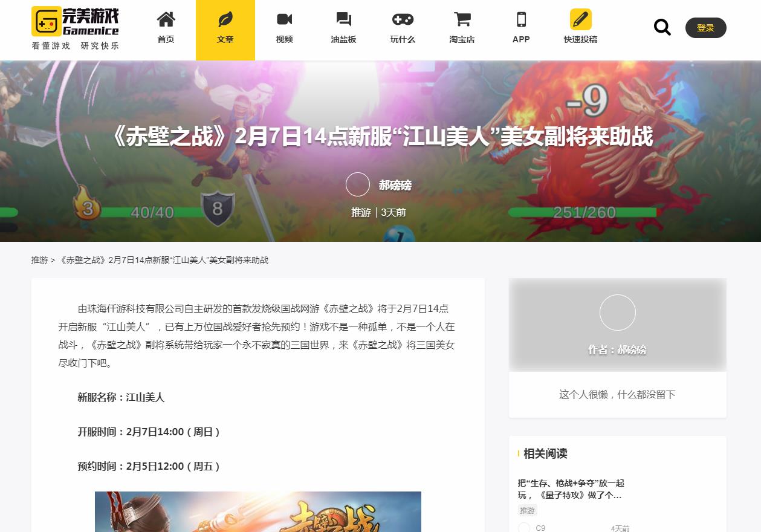Click the 开服时间 line
The height and width of the screenshot is (532, 761).
pyautogui.click(x=149, y=432)
